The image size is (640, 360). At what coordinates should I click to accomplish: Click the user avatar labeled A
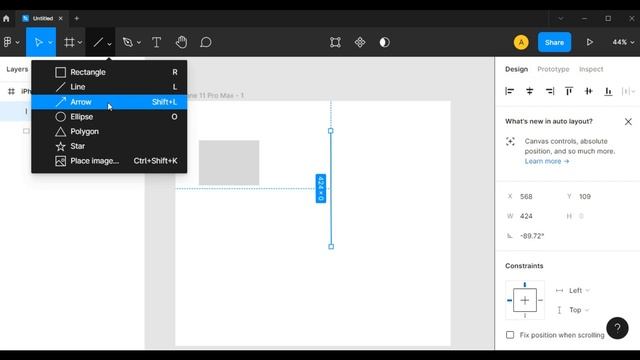pyautogui.click(x=521, y=42)
